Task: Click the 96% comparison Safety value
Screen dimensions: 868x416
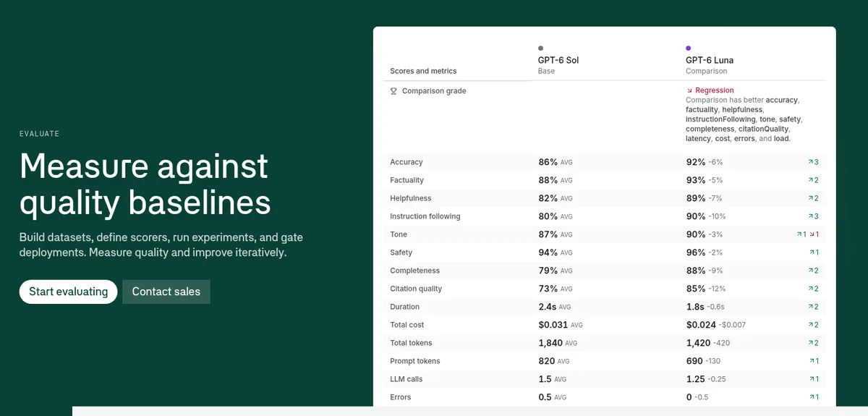Action: pyautogui.click(x=696, y=252)
